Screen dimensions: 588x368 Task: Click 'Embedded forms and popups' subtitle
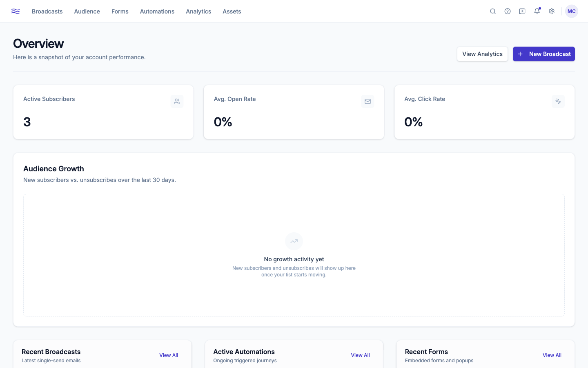click(439, 361)
